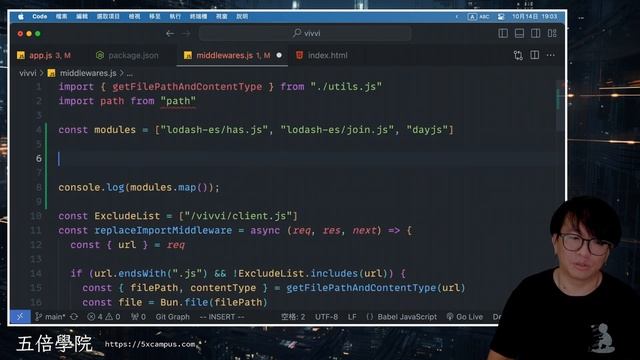Click Bun.file(filePath) on line 16

click(x=213, y=302)
